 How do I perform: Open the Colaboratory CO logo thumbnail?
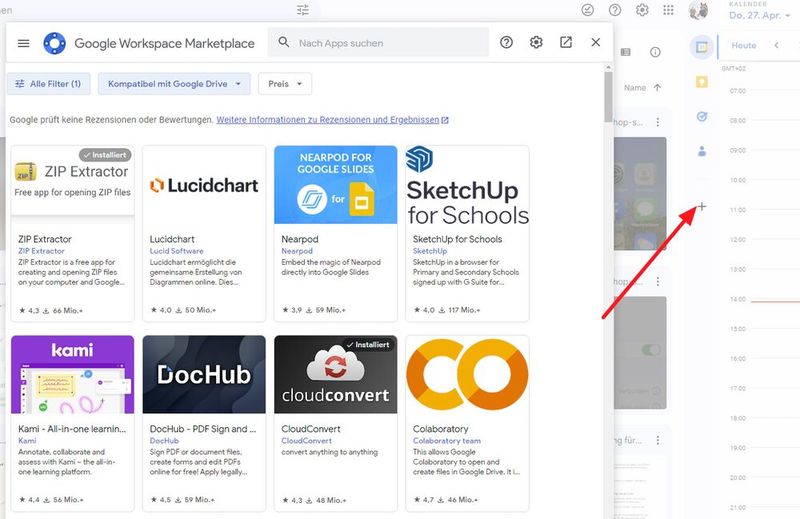(467, 375)
